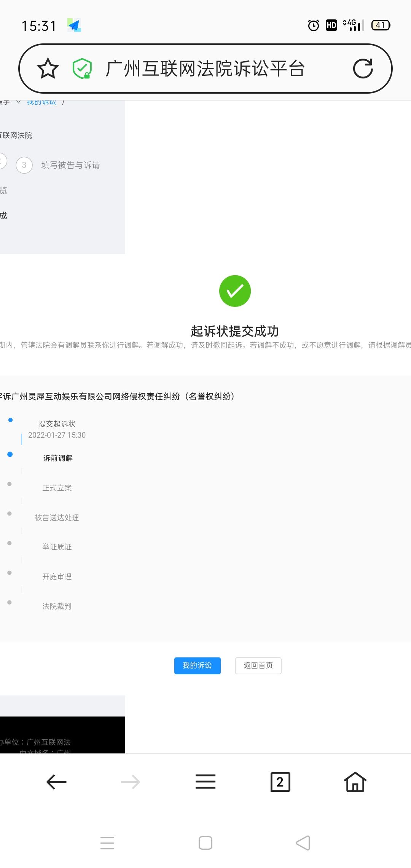Click the 返回首页 button
The height and width of the screenshot is (868, 411).
click(x=258, y=665)
